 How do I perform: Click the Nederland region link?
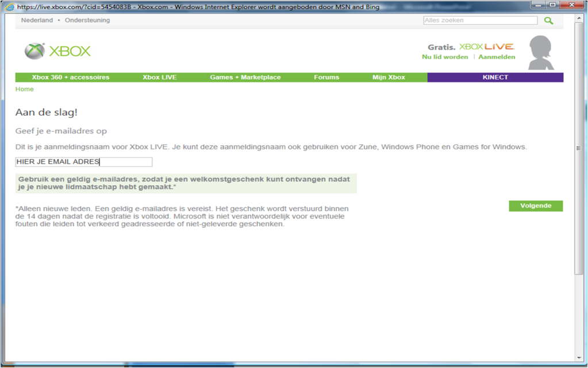click(37, 20)
